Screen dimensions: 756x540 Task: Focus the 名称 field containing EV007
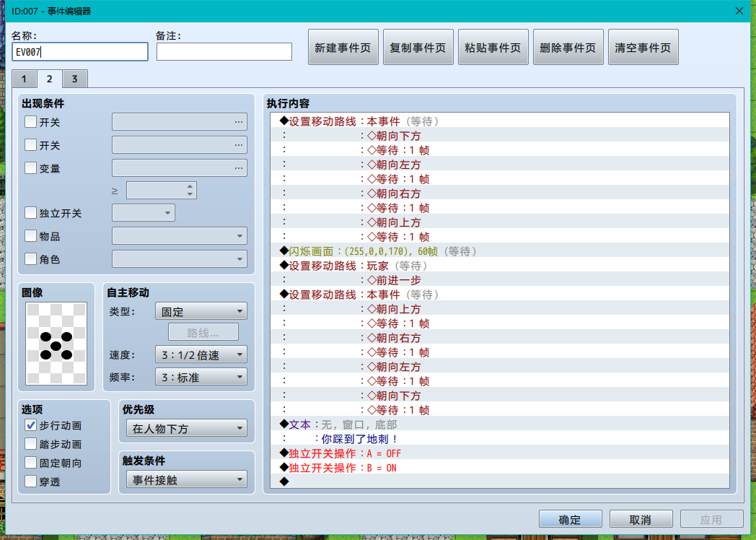click(80, 52)
